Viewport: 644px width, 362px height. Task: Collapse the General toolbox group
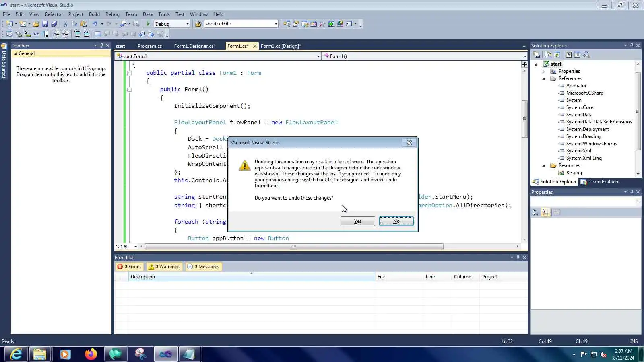coord(16,53)
